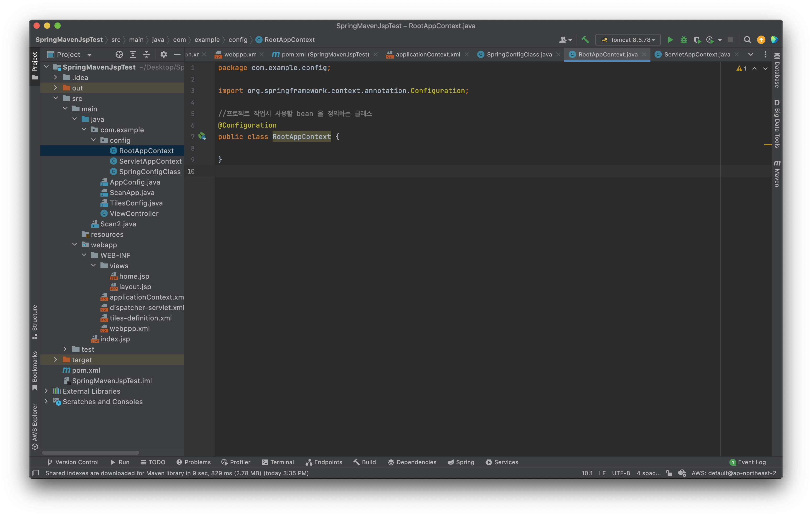812x517 pixels.
Task: Click the UTF-8 encoding in status bar
Action: coord(621,473)
